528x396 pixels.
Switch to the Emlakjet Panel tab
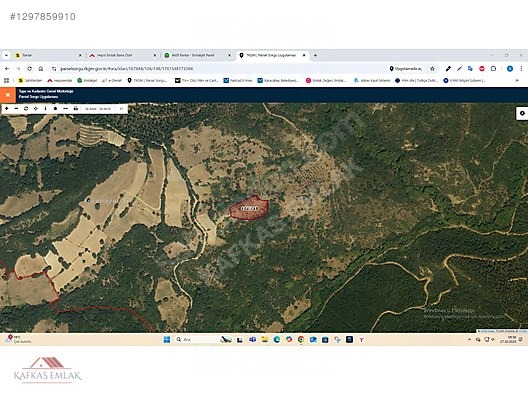pyautogui.click(x=197, y=55)
